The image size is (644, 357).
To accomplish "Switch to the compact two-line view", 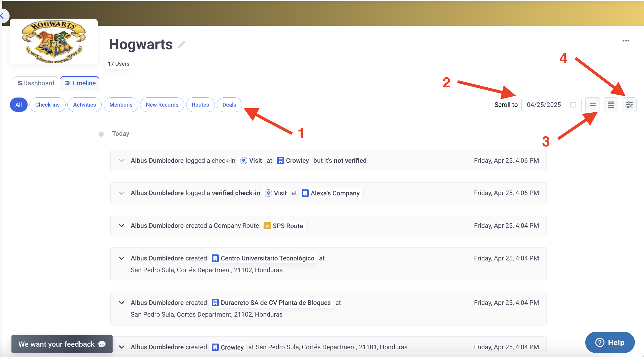I will coord(592,105).
